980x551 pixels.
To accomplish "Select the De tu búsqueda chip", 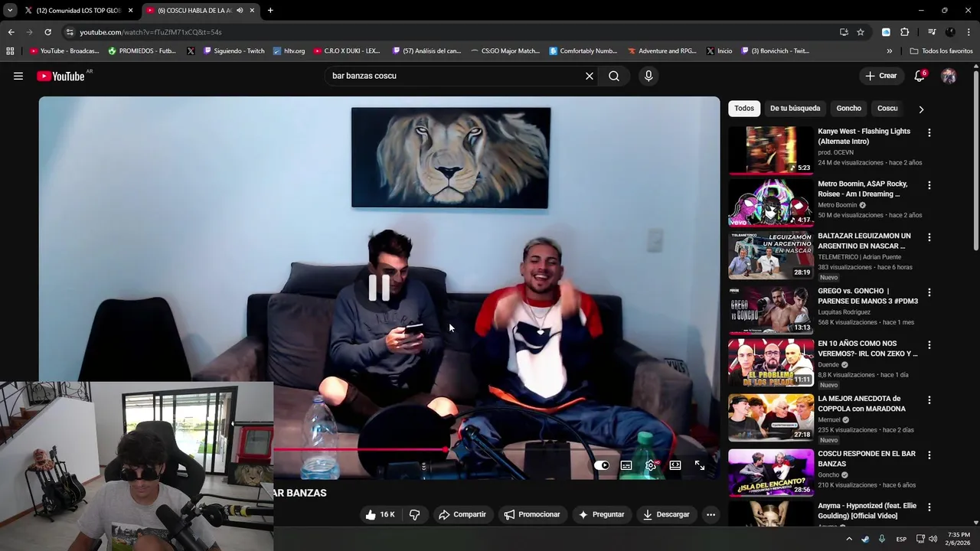I will [795, 109].
